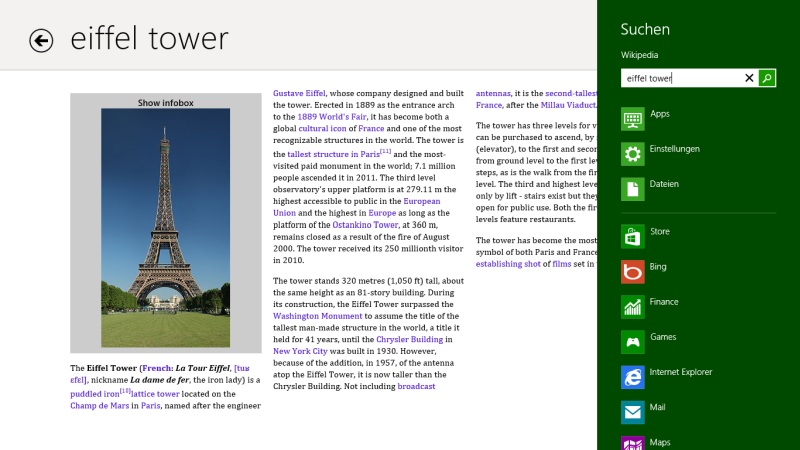Open the footnote 10 reference
This screenshot has height=450, width=800.
pos(125,391)
